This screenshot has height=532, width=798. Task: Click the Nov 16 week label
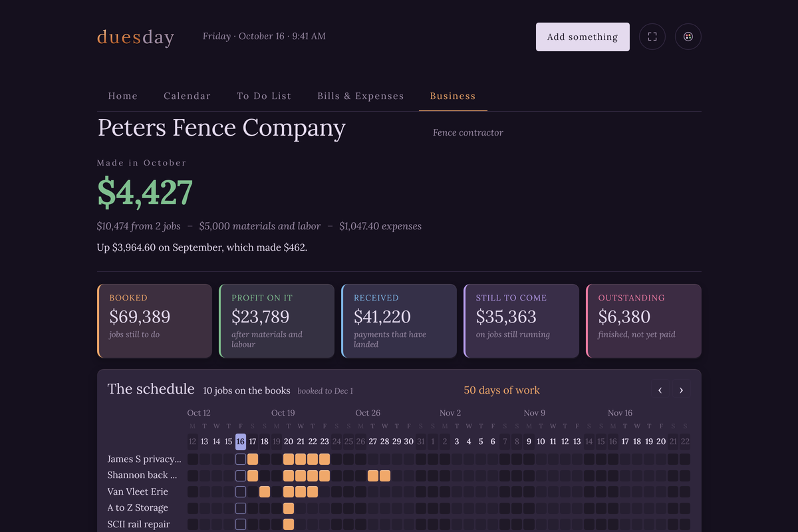click(620, 413)
